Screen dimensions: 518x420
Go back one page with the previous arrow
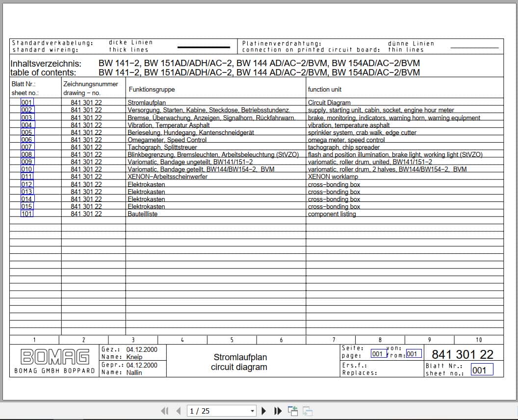(178, 411)
